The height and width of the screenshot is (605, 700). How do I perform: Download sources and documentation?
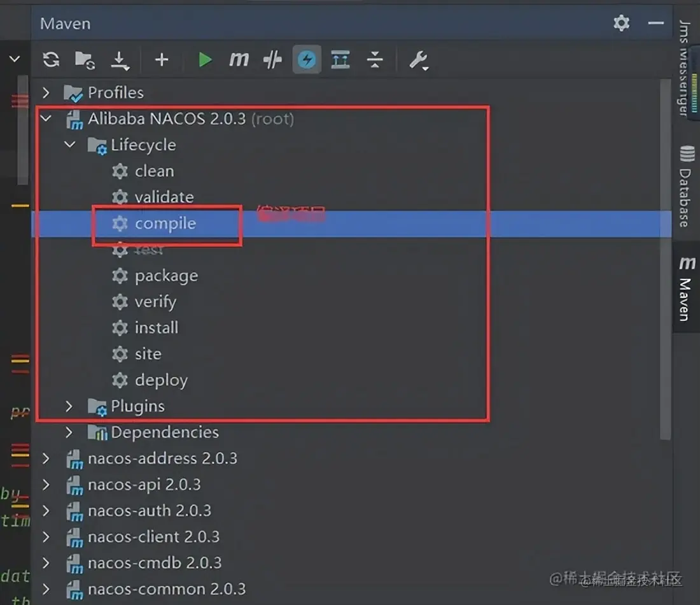point(121,60)
